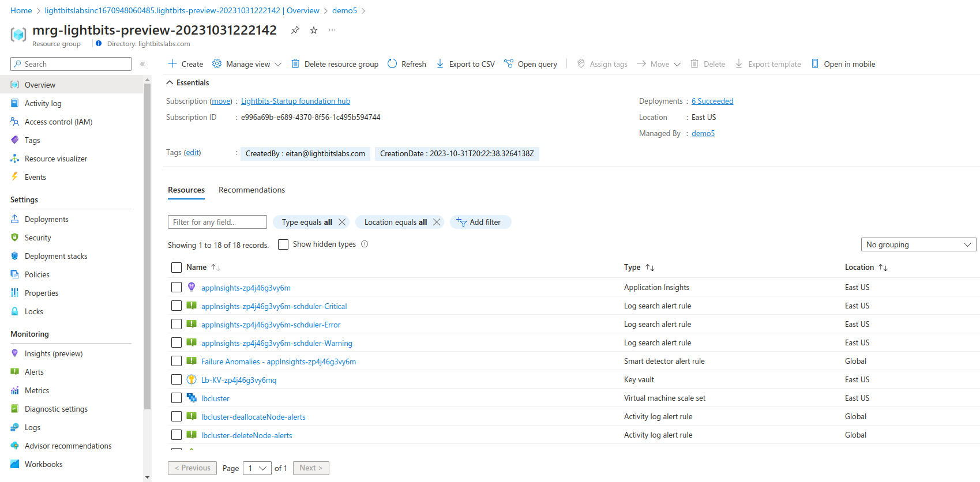The height and width of the screenshot is (482, 980).
Task: Click the sidebar scroll down arrow
Action: tap(147, 477)
